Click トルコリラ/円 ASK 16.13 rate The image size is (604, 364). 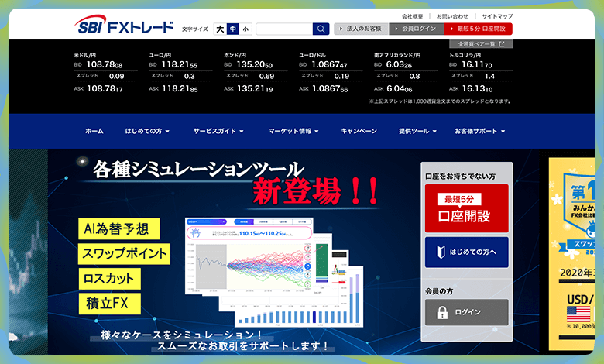pyautogui.click(x=477, y=88)
